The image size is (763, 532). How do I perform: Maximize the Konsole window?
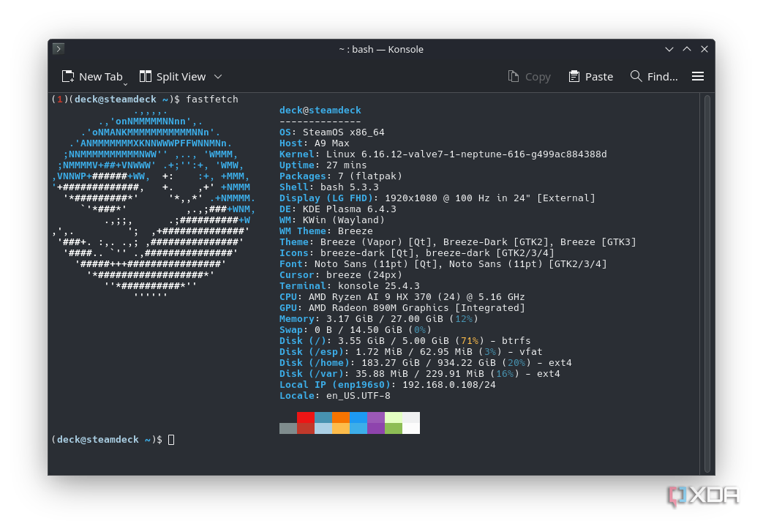(x=687, y=49)
